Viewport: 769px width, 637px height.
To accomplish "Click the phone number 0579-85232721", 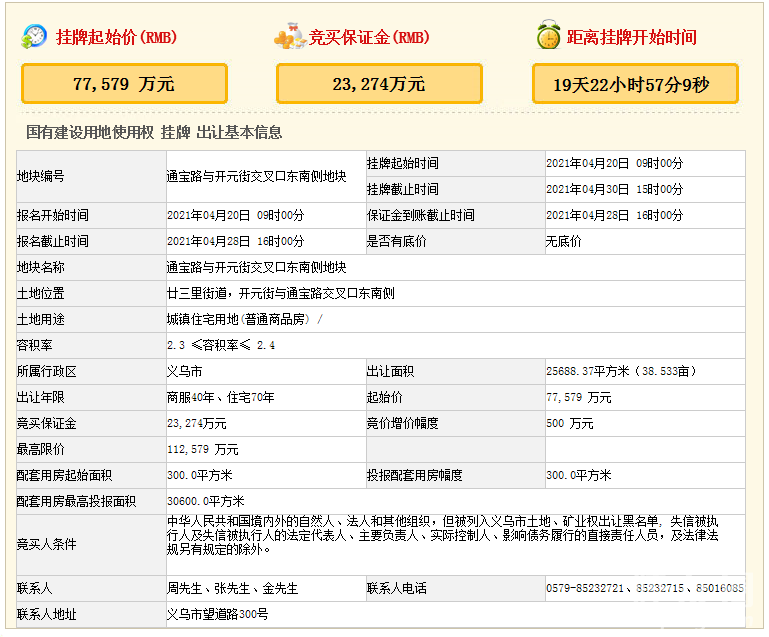I will pos(587,588).
